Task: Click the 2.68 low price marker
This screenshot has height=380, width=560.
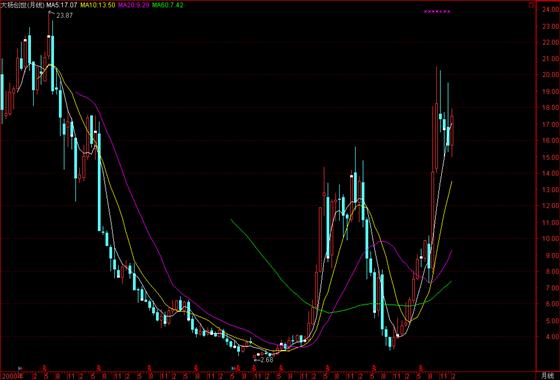Action: pyautogui.click(x=266, y=360)
